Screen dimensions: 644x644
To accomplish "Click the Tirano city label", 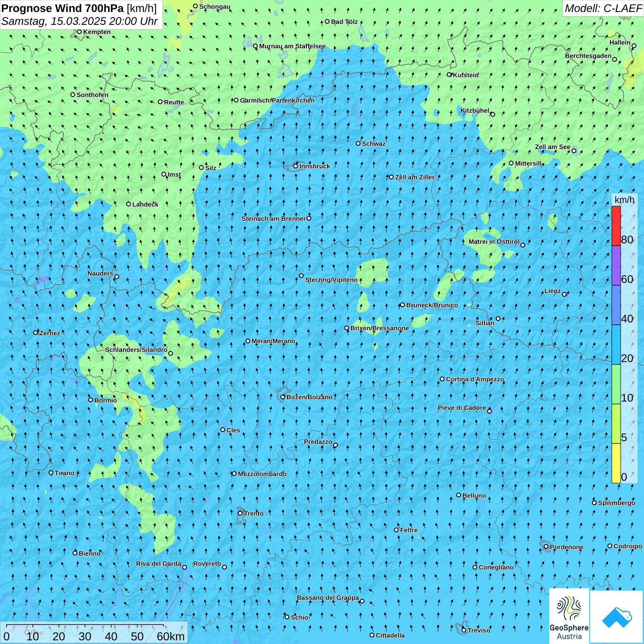I will (x=64, y=473).
